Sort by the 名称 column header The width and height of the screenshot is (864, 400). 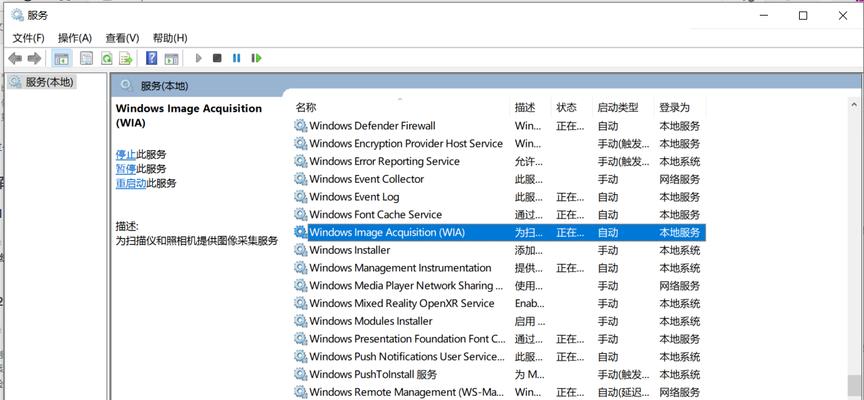(x=401, y=107)
